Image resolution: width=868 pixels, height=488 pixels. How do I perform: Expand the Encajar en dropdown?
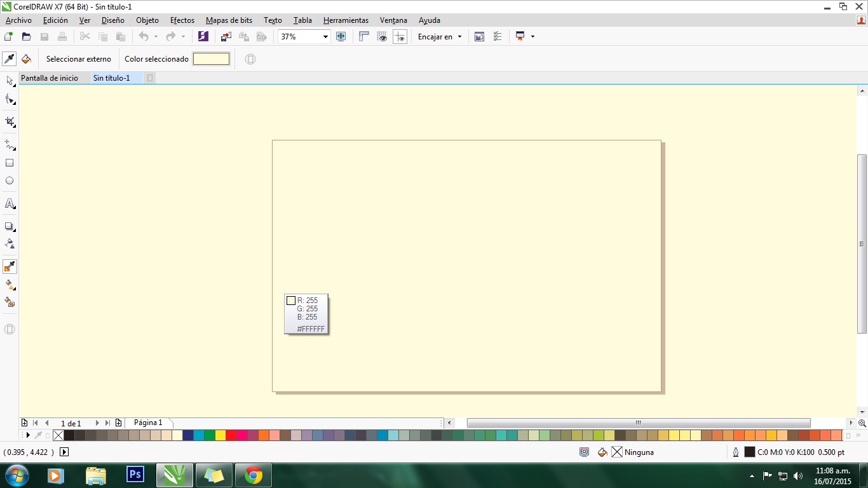(459, 37)
